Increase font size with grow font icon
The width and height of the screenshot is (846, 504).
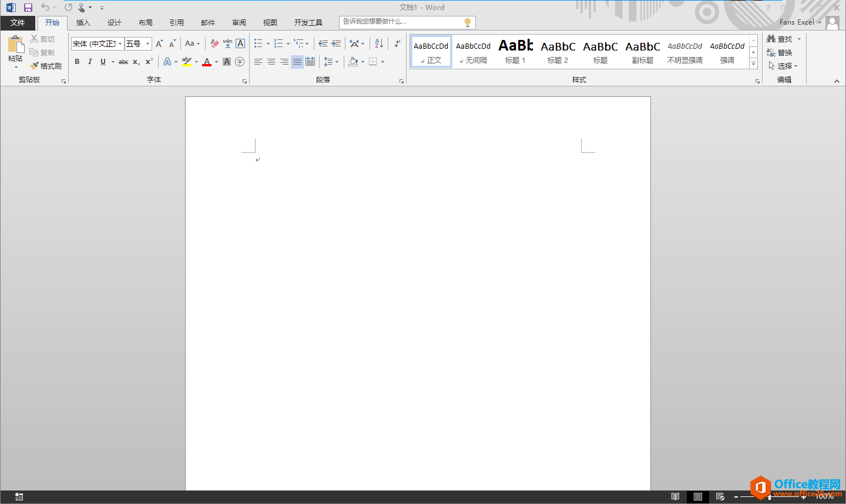coord(159,43)
